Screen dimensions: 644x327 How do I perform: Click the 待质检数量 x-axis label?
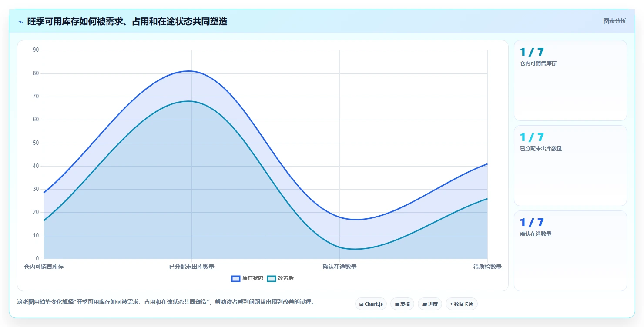point(487,267)
